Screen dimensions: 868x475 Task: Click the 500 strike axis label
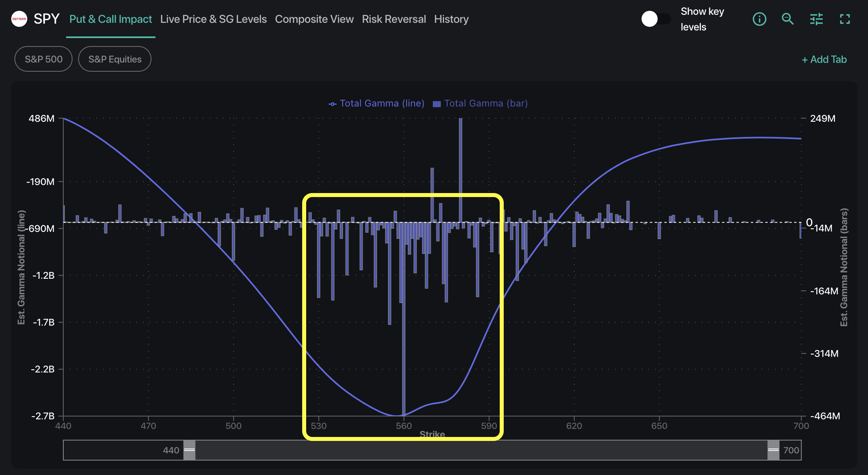click(x=233, y=426)
